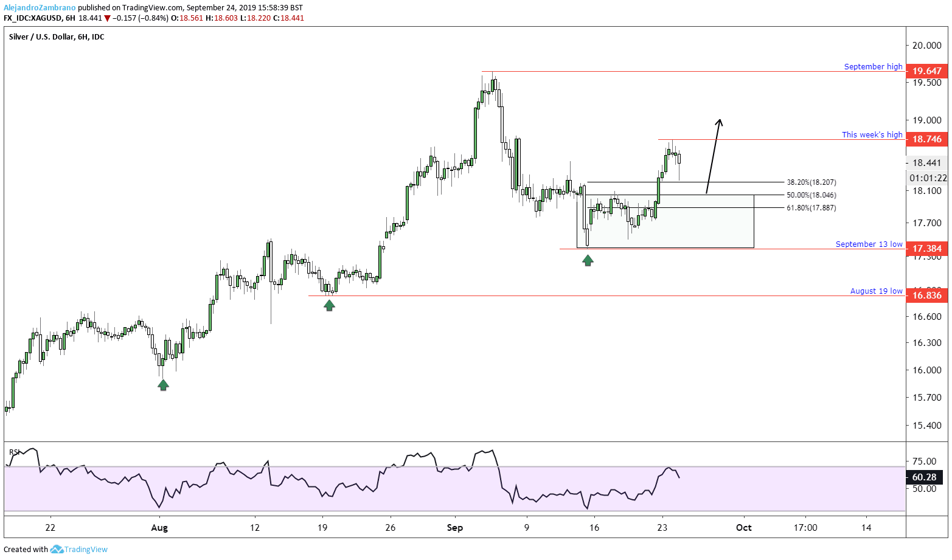This screenshot has width=952, height=560.
Task: Click the Sep date on the time axis
Action: (x=455, y=528)
